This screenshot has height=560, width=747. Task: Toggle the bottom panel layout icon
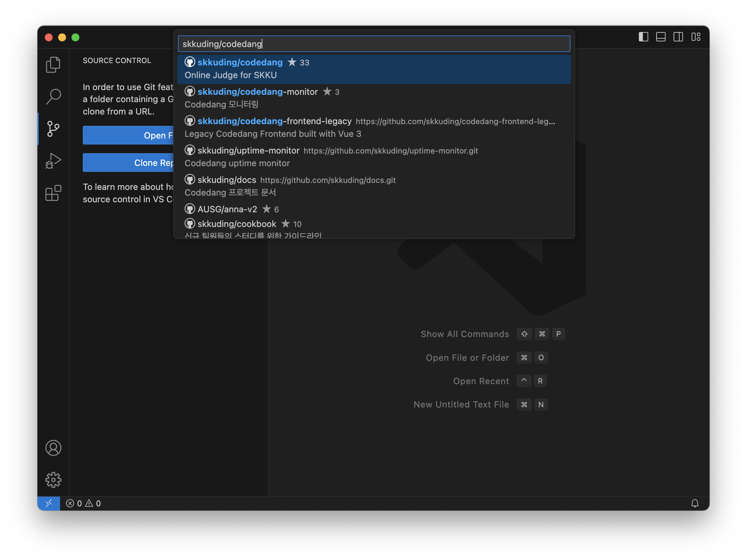661,37
